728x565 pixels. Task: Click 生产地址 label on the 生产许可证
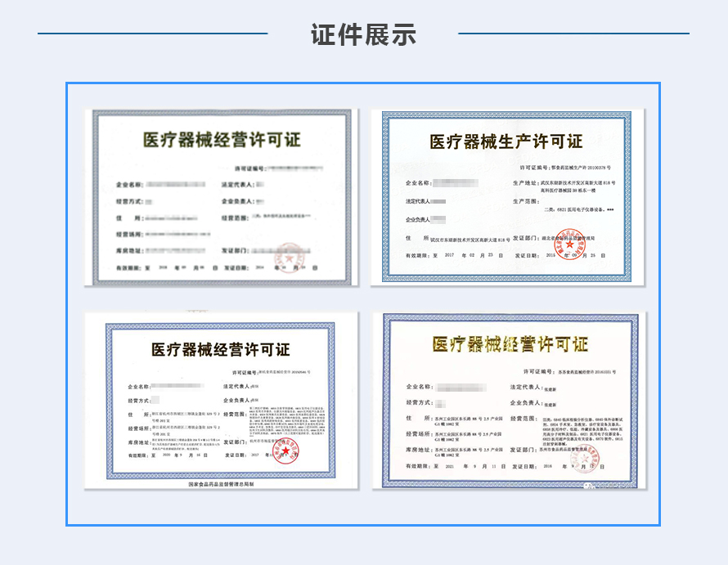pos(527,182)
